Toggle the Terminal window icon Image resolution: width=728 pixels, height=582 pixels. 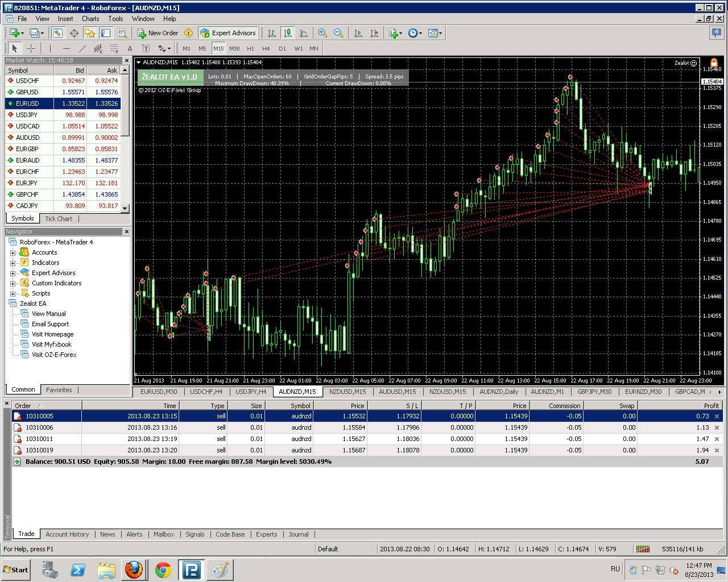106,33
